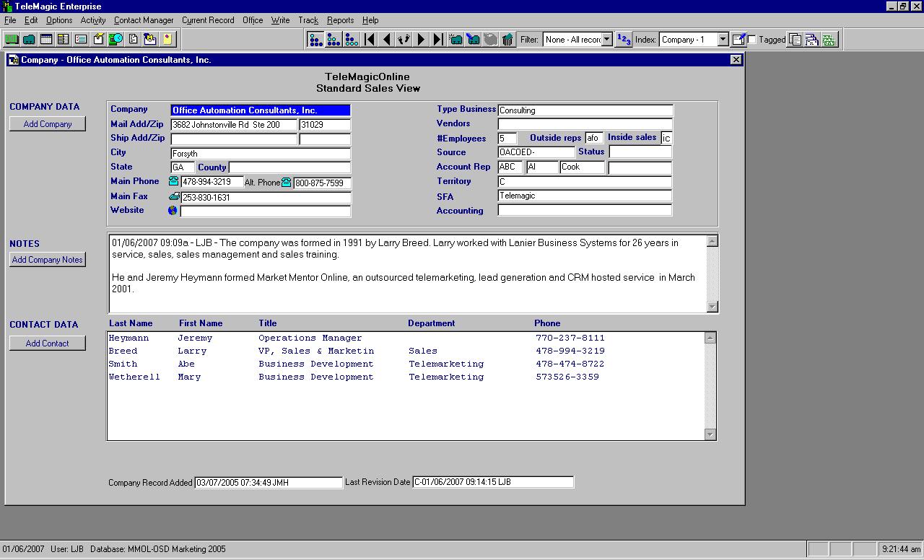Open the Contact Manager menu
924x560 pixels.
click(x=144, y=19)
